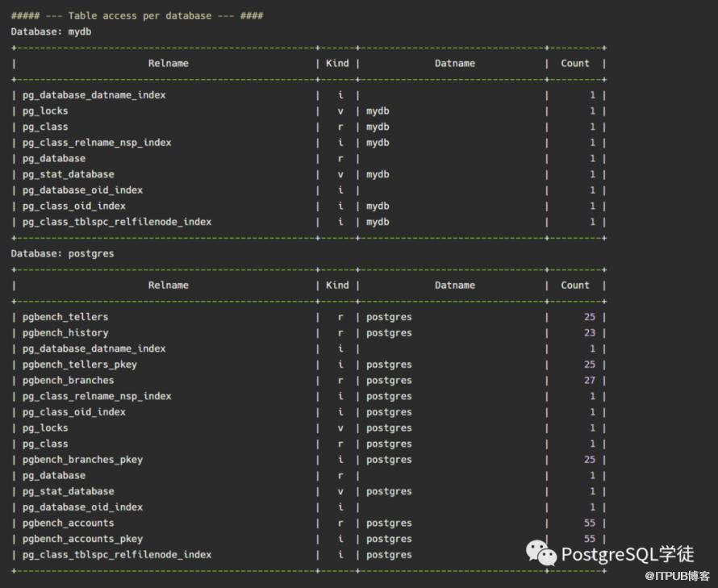Select the Datname column header in mydb table
Image resolution: width=718 pixels, height=588 pixels.
point(454,63)
